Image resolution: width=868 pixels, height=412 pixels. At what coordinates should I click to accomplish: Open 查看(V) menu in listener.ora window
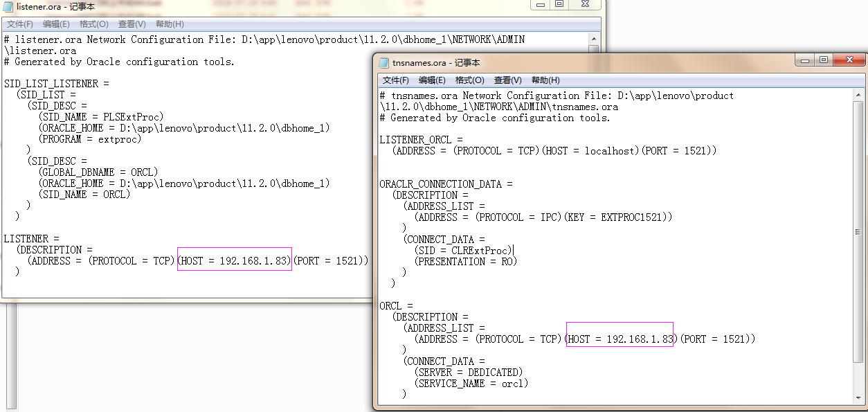point(132,24)
